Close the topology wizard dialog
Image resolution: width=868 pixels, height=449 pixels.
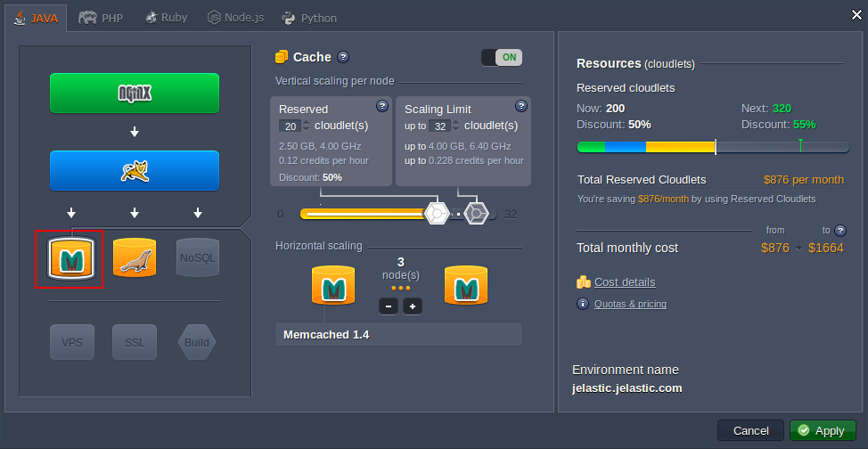click(x=856, y=15)
